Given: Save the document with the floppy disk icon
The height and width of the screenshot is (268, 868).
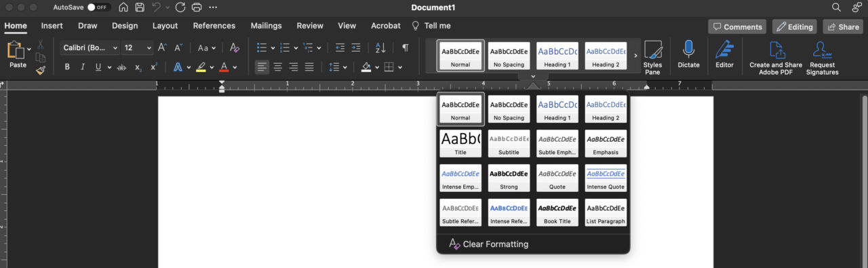Looking at the screenshot, I should [x=140, y=7].
